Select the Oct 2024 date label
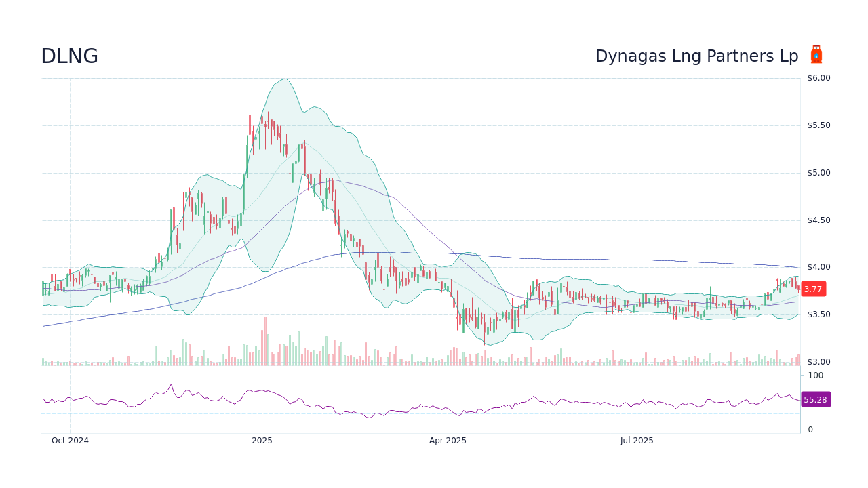 [x=70, y=440]
